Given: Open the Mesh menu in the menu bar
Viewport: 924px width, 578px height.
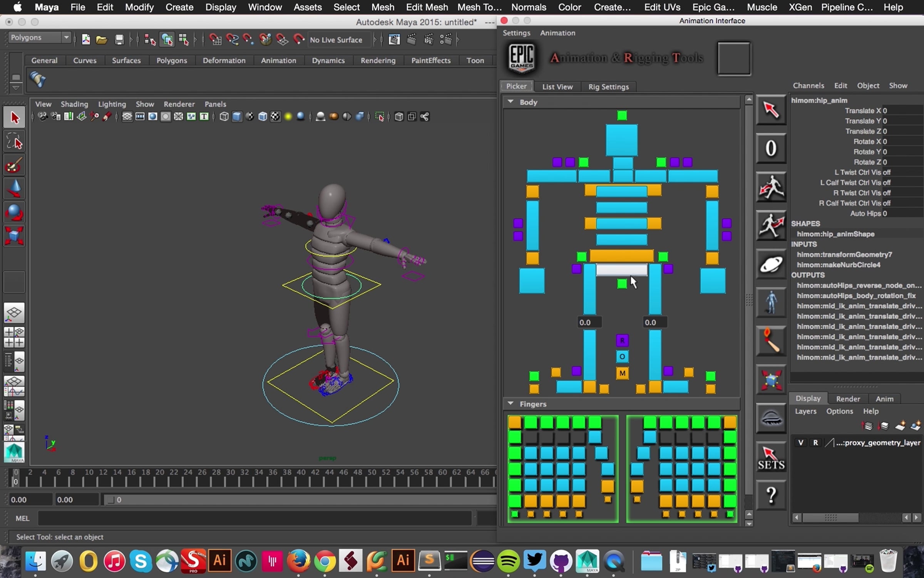Looking at the screenshot, I should [x=383, y=7].
